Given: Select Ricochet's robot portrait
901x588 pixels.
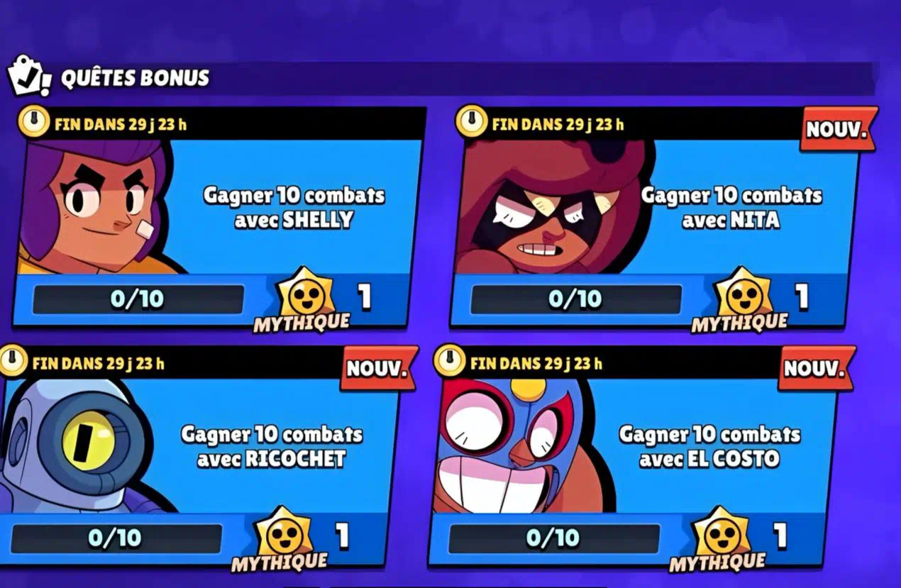Looking at the screenshot, I should click(78, 445).
